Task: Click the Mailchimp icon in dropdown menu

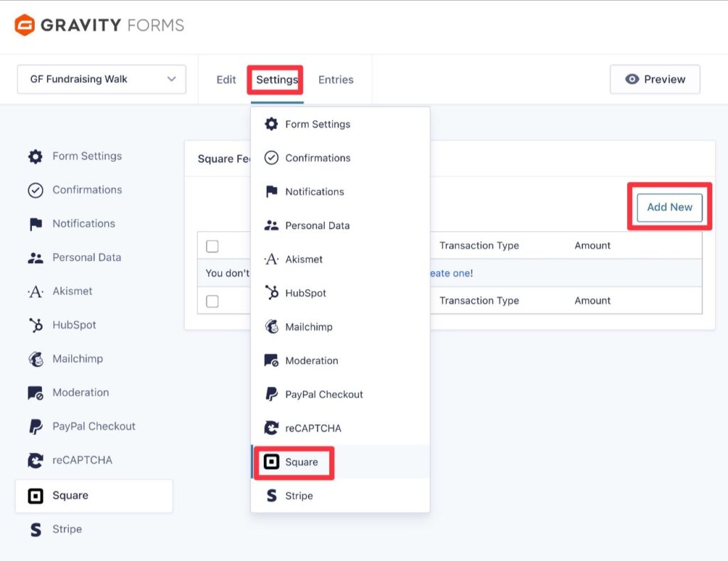Action: coord(272,326)
